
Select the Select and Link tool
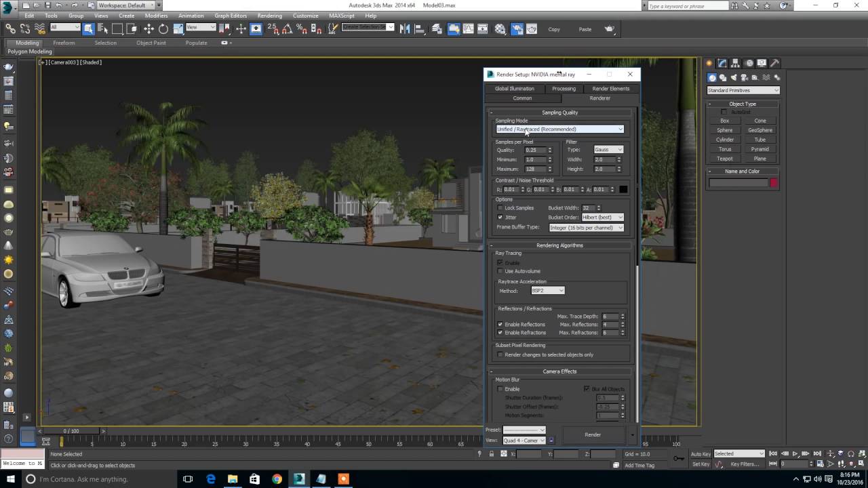tap(10, 29)
